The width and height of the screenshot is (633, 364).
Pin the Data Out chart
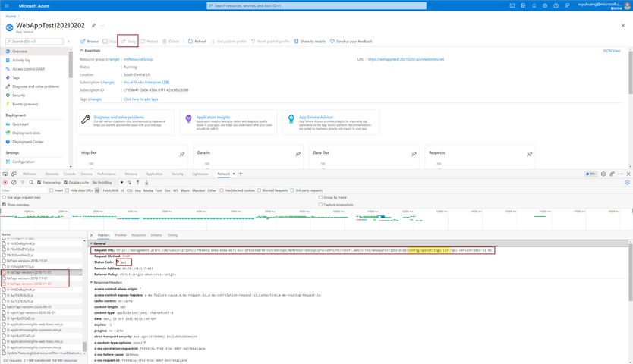[414, 154]
